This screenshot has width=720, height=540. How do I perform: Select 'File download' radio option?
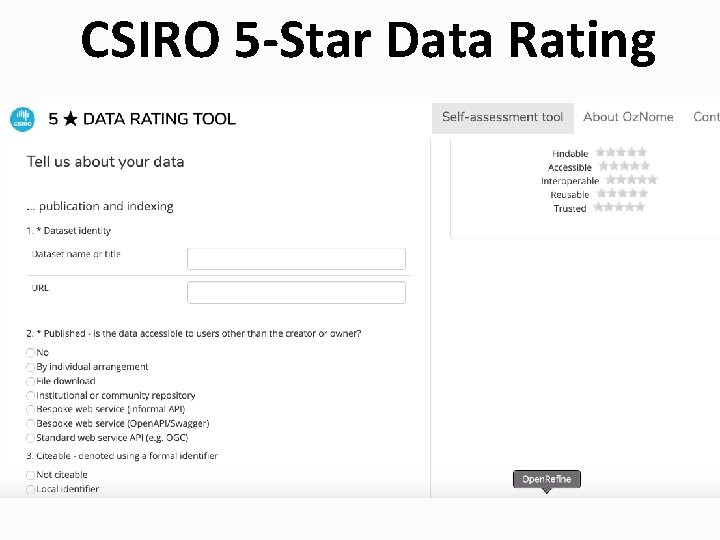31,381
